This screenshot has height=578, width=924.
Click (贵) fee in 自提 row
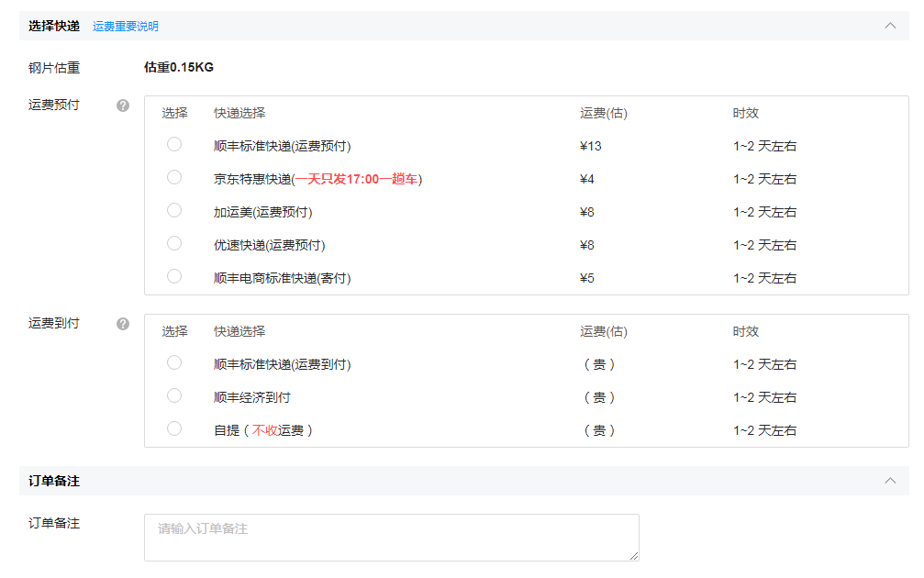[x=599, y=430]
